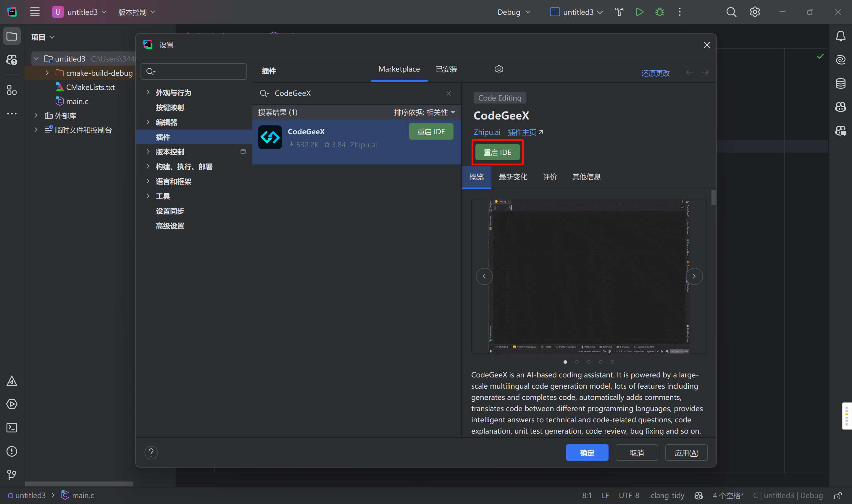Image resolution: width=852 pixels, height=504 pixels.
Task: Open the Project tool window icon
Action: [12, 36]
